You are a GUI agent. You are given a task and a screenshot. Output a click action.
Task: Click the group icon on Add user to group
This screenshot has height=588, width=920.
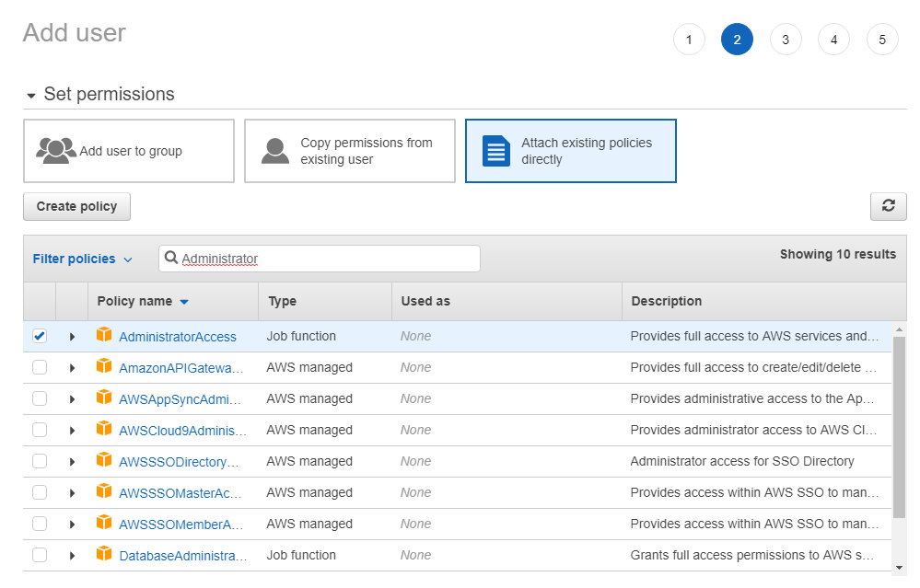pos(56,151)
